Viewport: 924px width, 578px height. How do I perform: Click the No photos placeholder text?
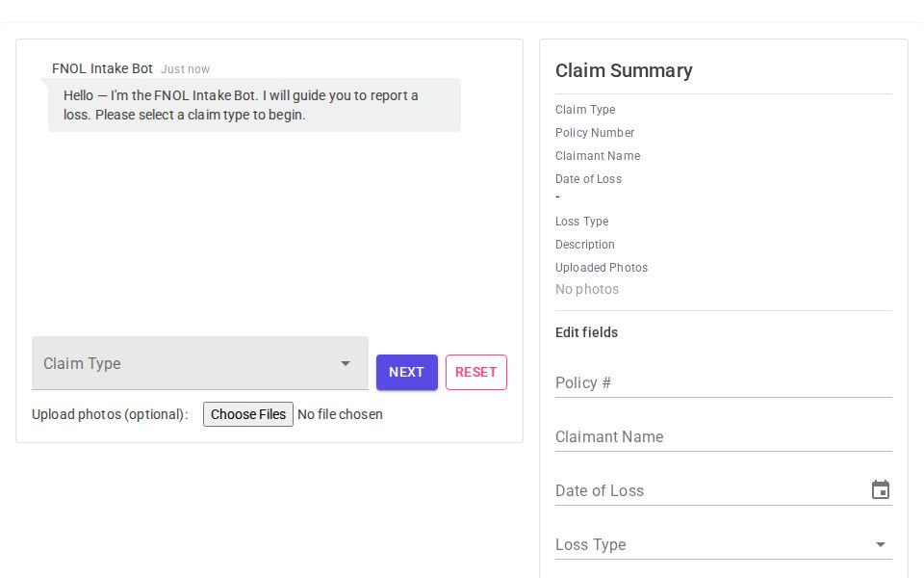[587, 289]
